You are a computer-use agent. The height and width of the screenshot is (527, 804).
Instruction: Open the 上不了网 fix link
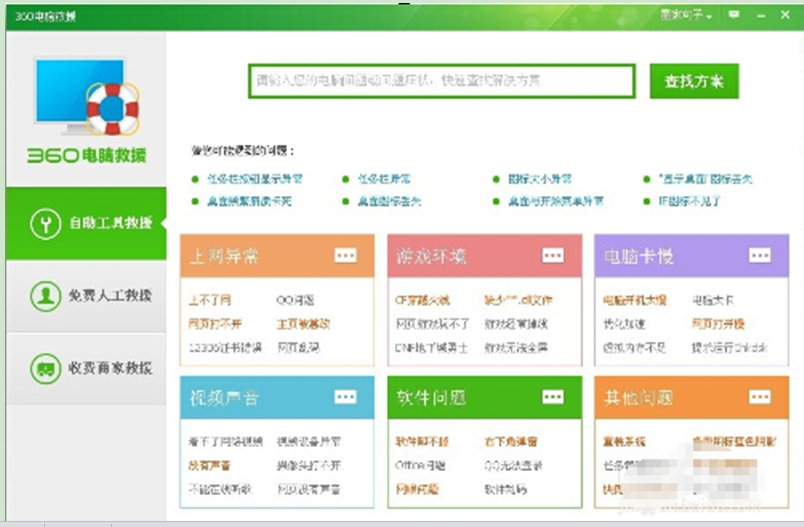[x=210, y=300]
